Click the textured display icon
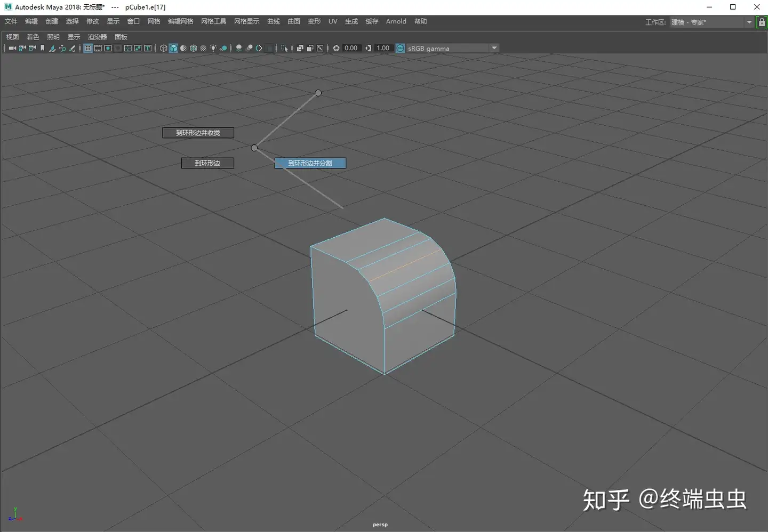 [203, 48]
